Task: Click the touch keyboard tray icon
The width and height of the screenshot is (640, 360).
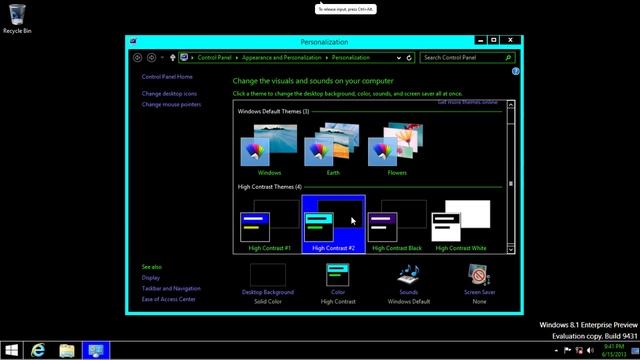Action: click(635, 351)
